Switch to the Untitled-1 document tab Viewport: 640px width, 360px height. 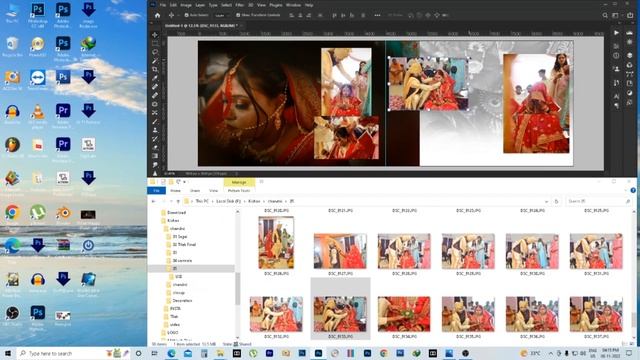[201, 25]
